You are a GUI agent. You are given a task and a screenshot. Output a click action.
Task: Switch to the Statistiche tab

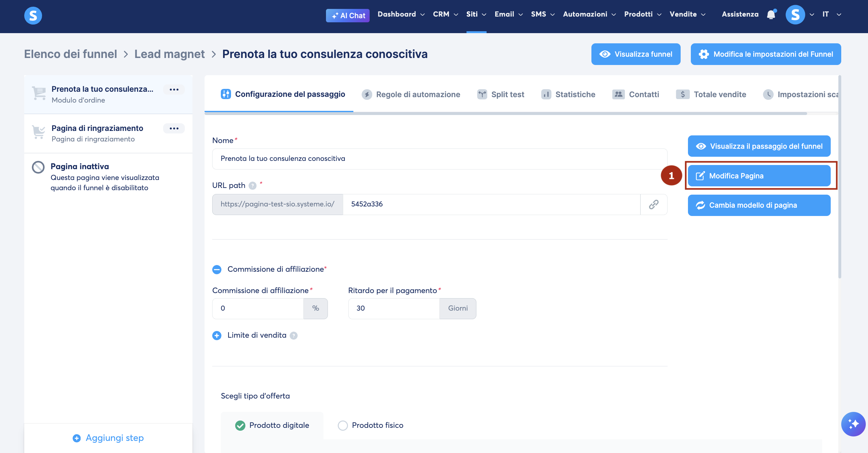pyautogui.click(x=568, y=95)
